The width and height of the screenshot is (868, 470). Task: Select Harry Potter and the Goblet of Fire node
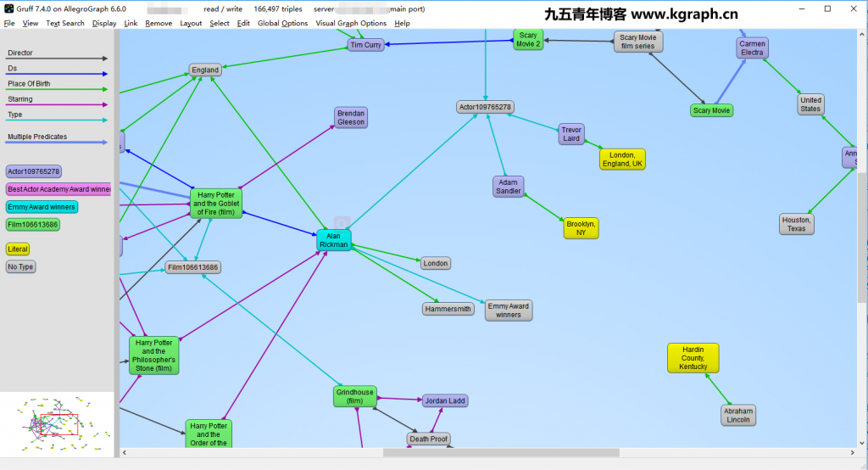(216, 204)
